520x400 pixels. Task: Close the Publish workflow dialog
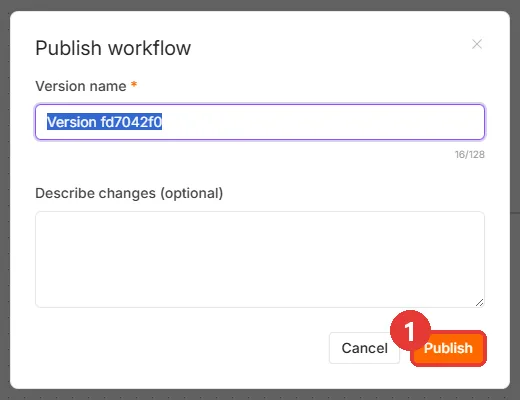click(477, 44)
